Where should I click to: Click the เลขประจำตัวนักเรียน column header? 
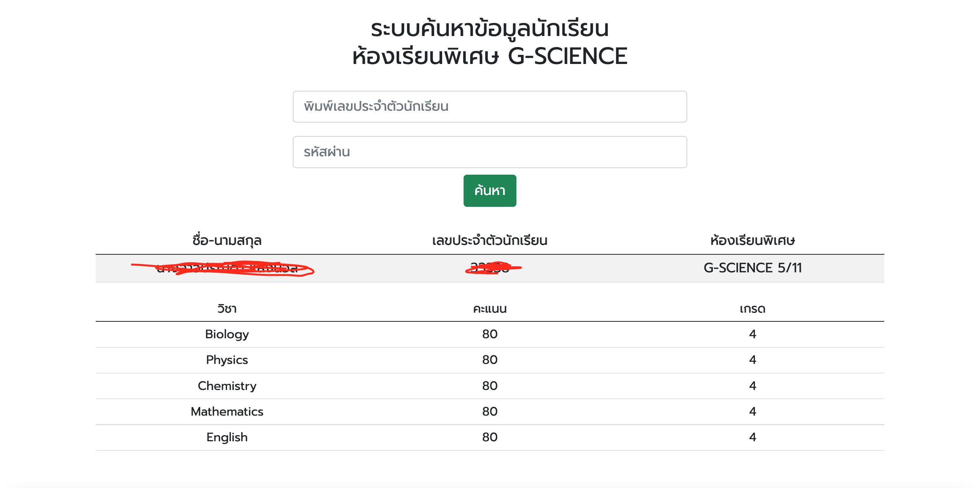[x=490, y=241]
